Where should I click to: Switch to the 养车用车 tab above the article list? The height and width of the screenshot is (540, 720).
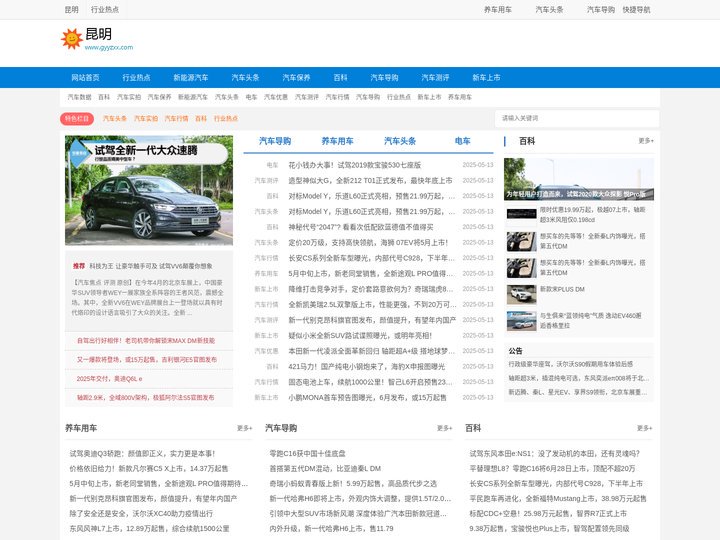(337, 141)
